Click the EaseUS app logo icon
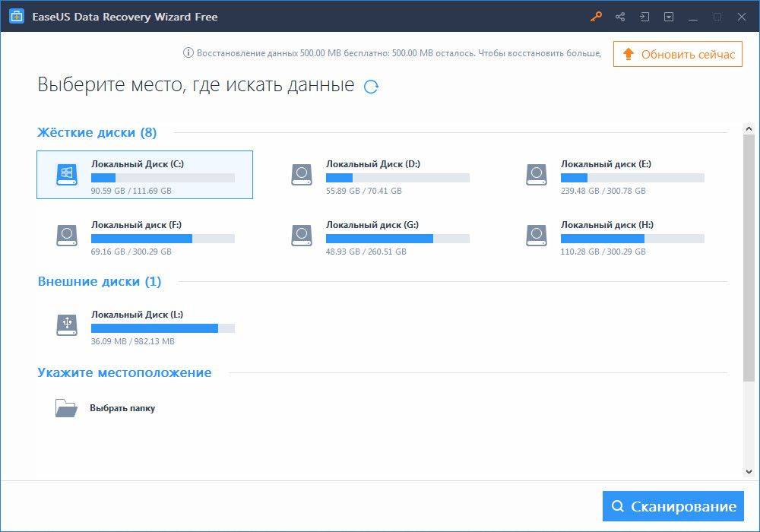The image size is (760, 532). (x=17, y=17)
